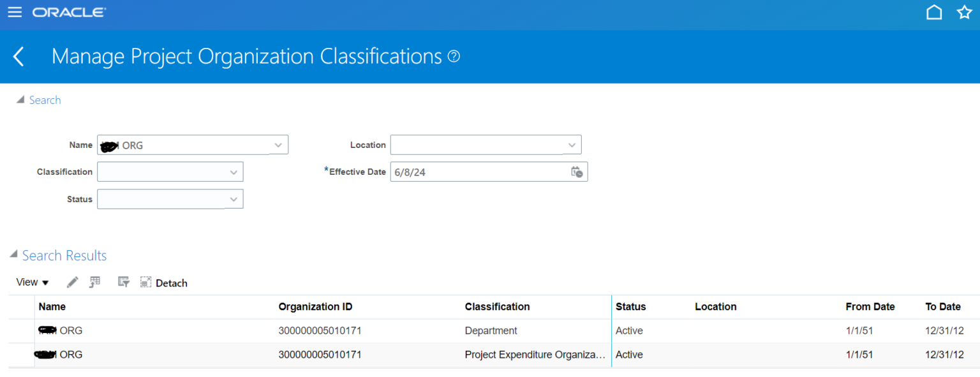Screen dimensions: 980x377
Task: Click the Oracle logo
Action: [x=69, y=11]
